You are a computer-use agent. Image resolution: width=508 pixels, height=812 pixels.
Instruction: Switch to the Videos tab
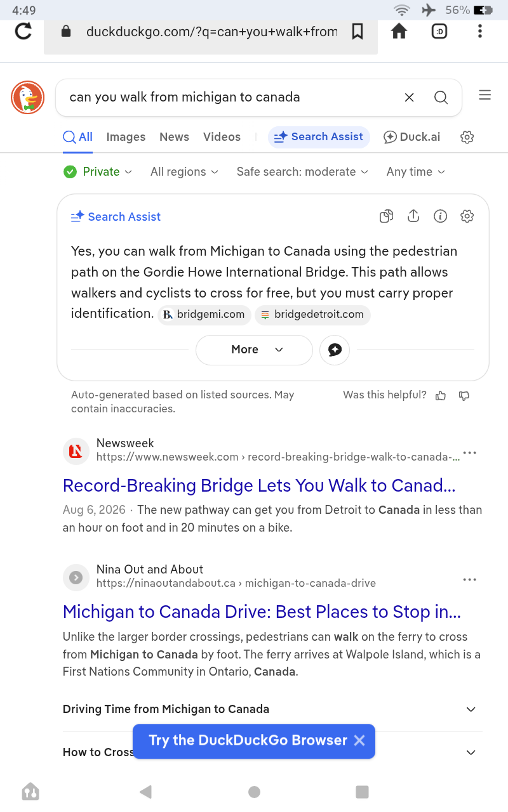[x=222, y=137]
